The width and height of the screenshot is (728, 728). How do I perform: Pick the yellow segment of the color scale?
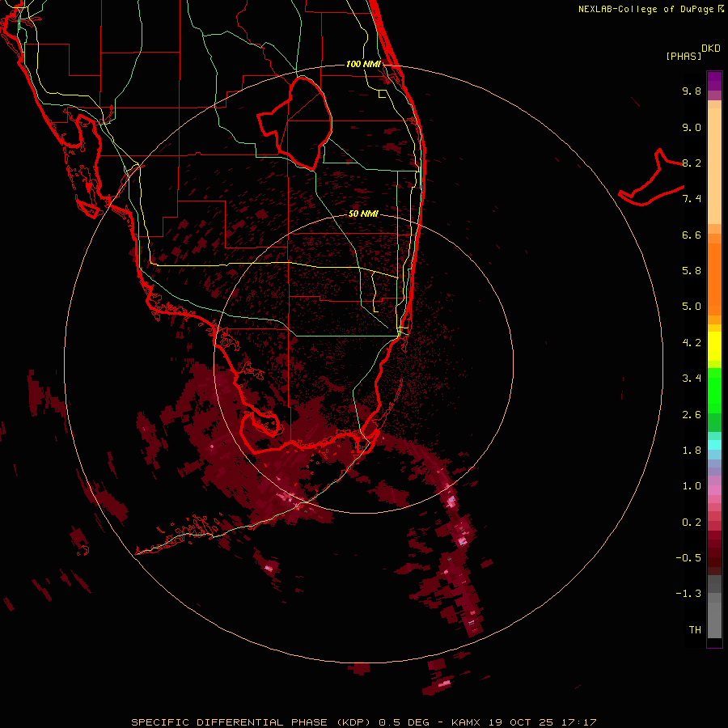click(714, 346)
